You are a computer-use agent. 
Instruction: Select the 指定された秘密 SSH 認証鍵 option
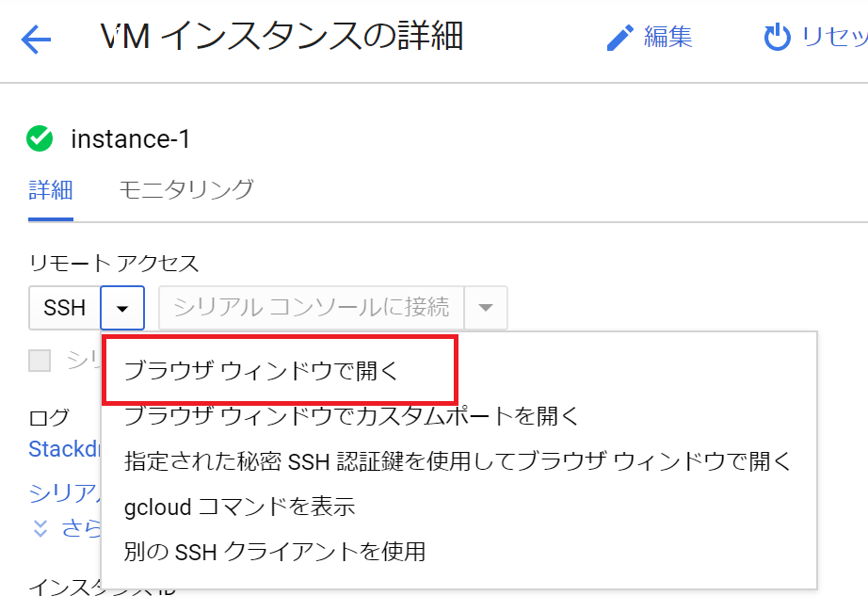[x=457, y=460]
